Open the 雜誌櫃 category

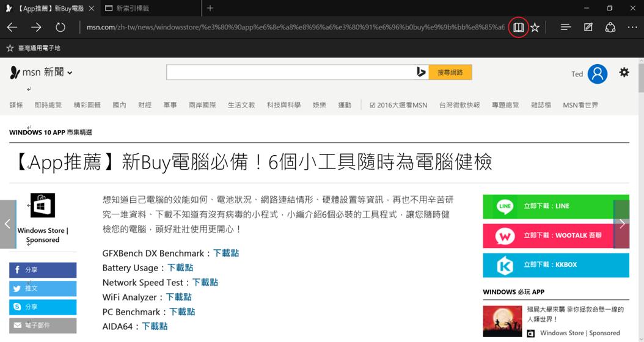pyautogui.click(x=541, y=105)
